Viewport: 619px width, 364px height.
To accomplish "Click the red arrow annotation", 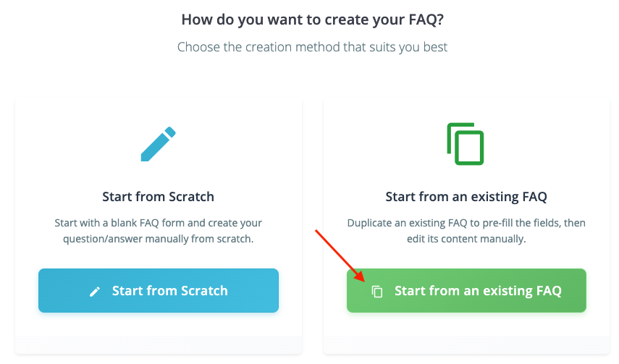I will click(x=339, y=255).
